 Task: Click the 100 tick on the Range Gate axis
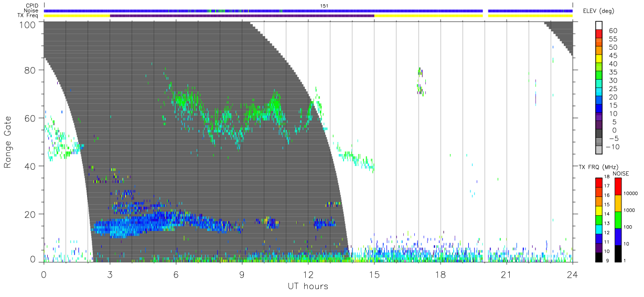pos(28,25)
